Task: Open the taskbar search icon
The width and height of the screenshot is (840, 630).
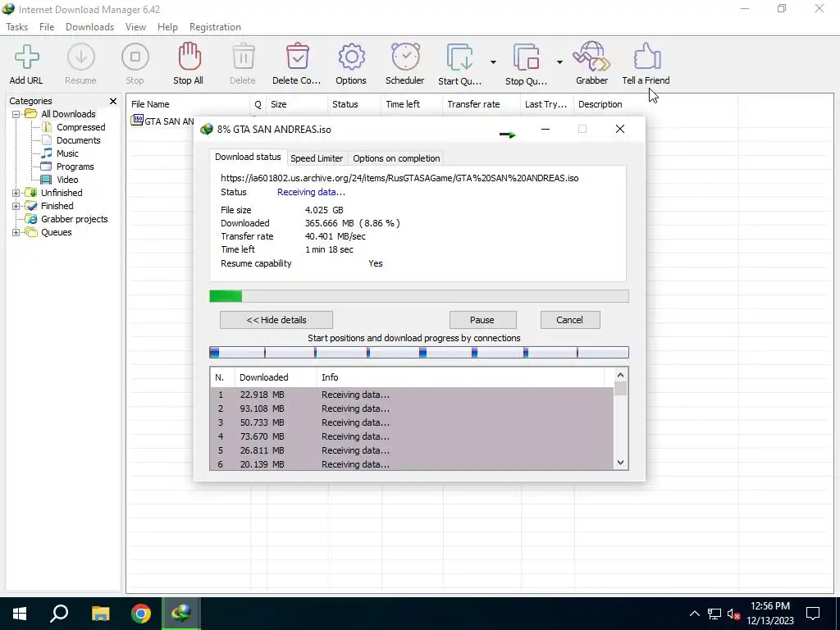Action: [x=59, y=614]
